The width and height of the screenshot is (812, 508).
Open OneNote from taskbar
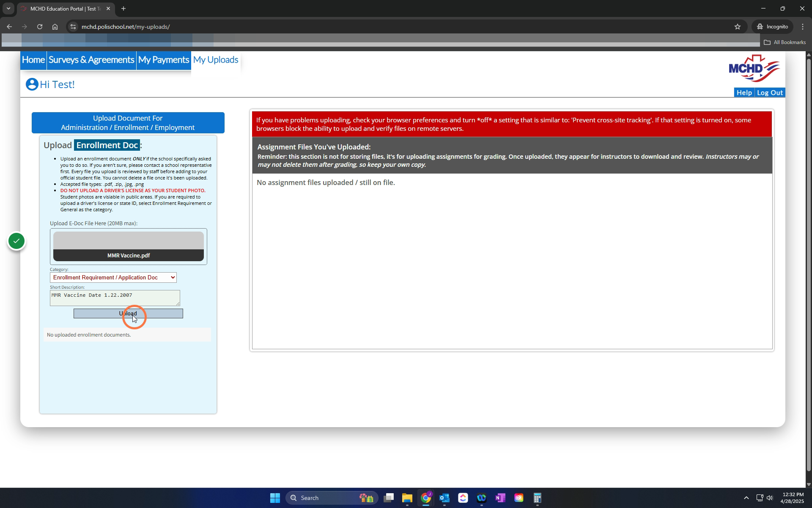(x=500, y=498)
